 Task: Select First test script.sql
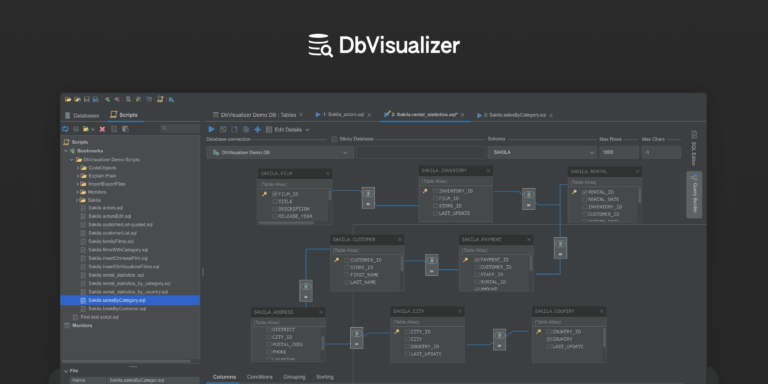99,317
